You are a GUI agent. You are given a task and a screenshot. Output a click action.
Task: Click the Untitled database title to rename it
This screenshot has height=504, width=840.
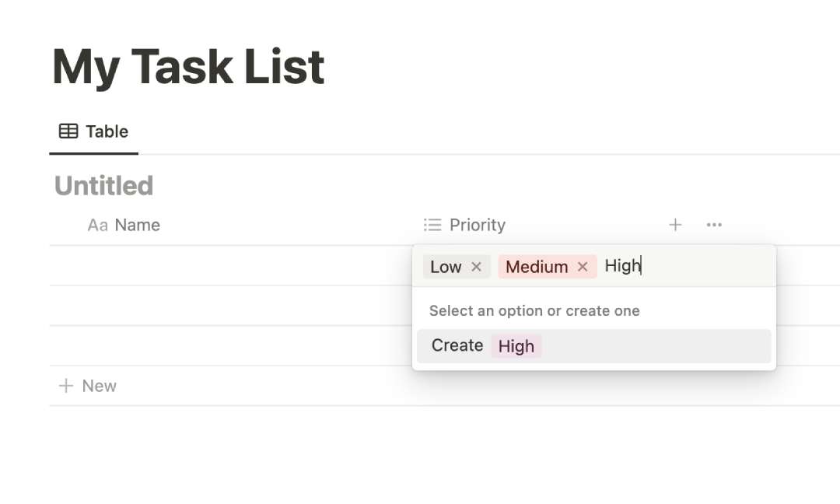click(x=103, y=185)
